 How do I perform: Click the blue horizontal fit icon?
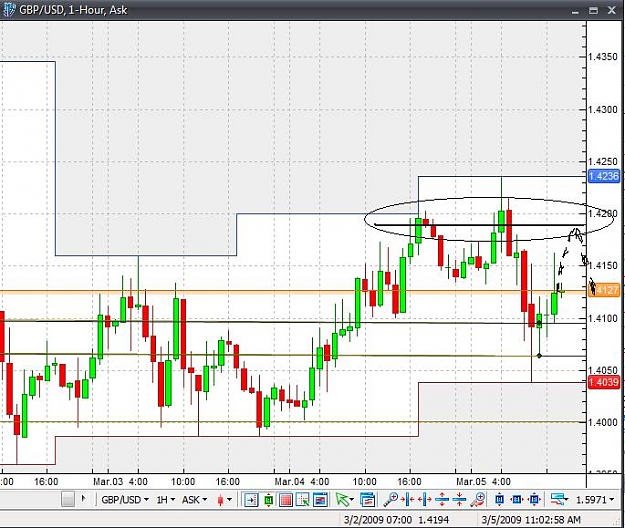(517, 499)
